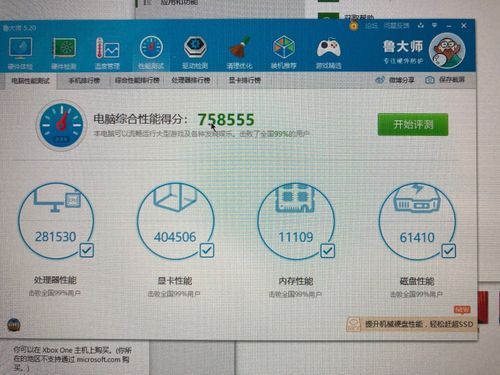Open temperature management thermometer icon
Image resolution: width=500 pixels, height=375 pixels.
pos(107,48)
